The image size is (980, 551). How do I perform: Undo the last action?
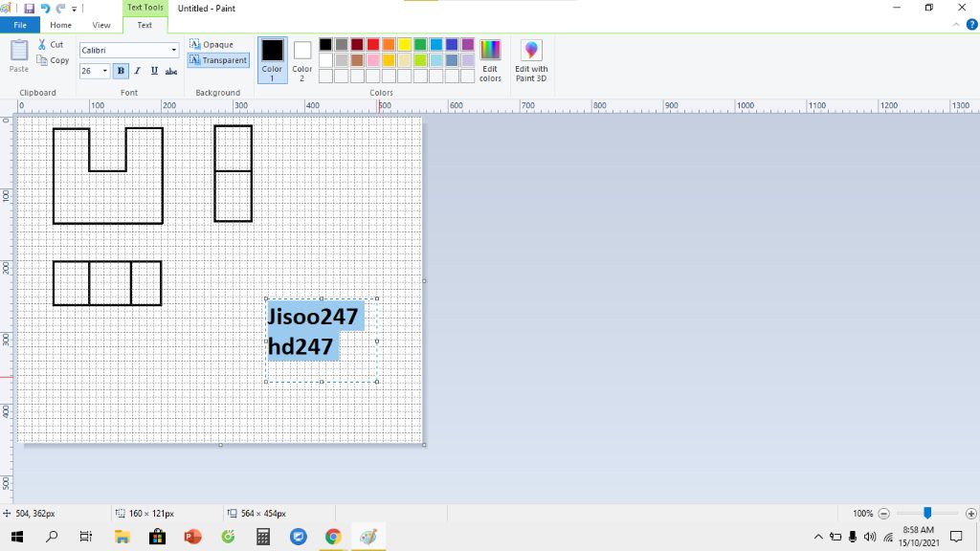[45, 8]
